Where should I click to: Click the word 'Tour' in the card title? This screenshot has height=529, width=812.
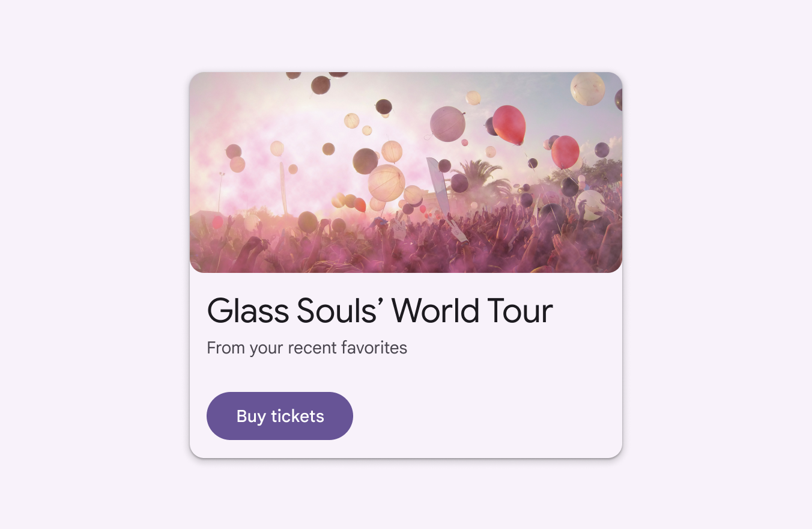pyautogui.click(x=520, y=311)
